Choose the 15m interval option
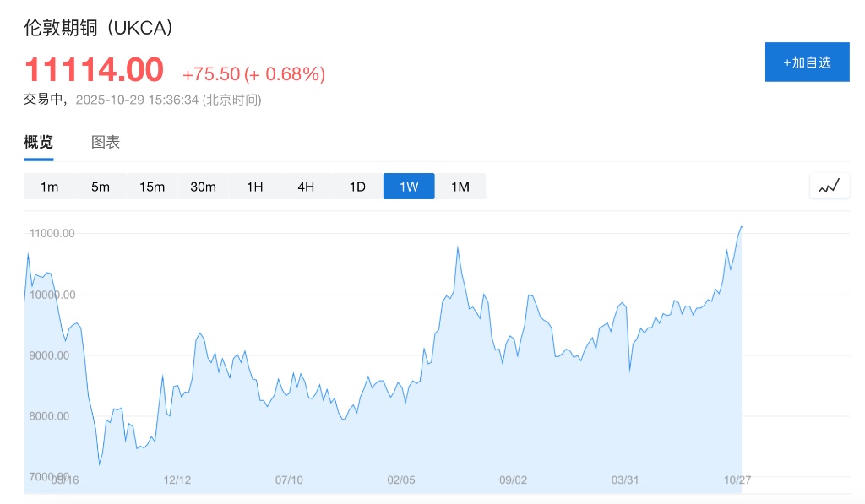This screenshot has height=504, width=865. coord(152,187)
